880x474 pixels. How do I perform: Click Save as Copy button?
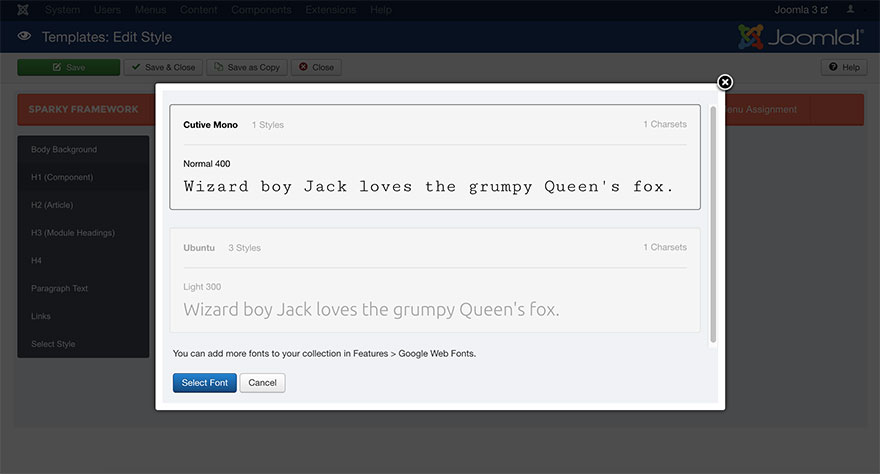point(247,67)
